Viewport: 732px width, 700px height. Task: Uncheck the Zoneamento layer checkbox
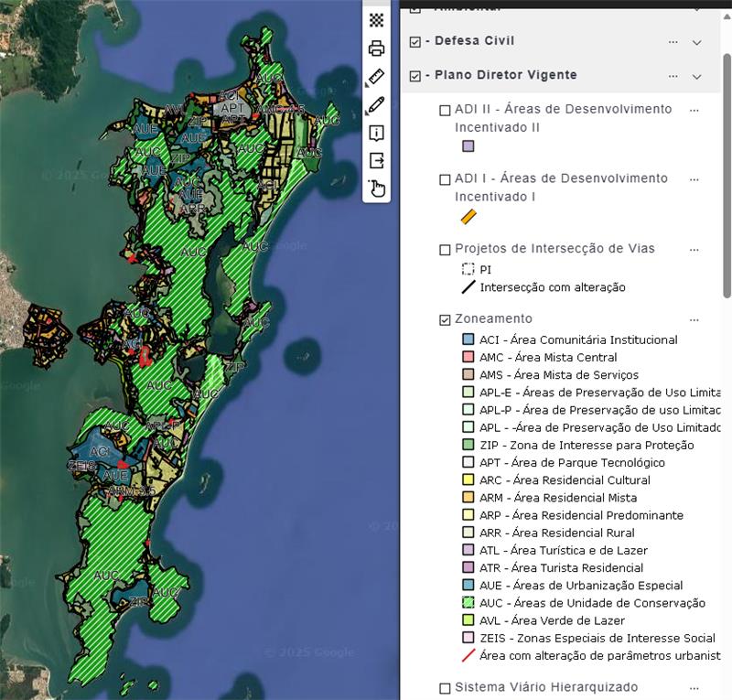446,319
